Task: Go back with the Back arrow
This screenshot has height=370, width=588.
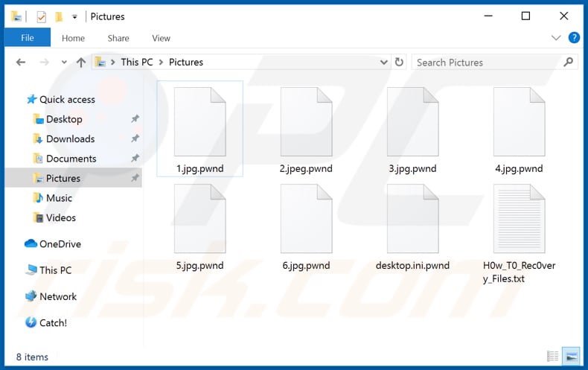Action: (x=21, y=62)
